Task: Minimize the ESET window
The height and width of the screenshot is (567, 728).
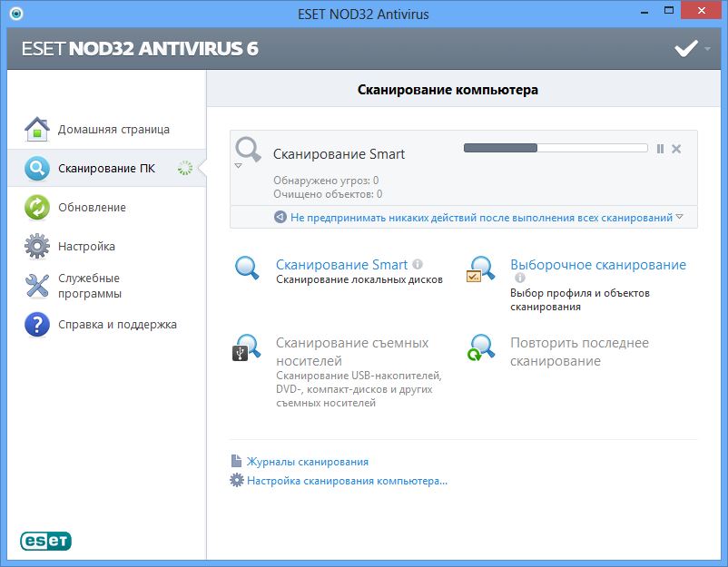Action: coord(644,11)
